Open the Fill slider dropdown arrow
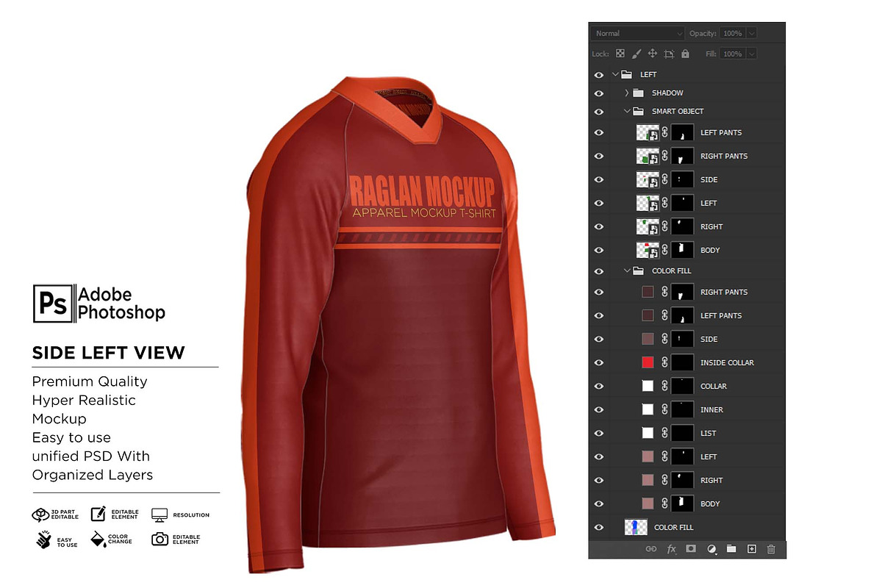Viewport: 882px width, 588px height. [751, 54]
